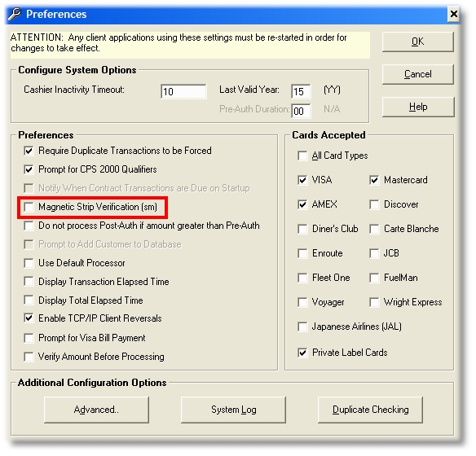
Task: Open Duplicate Checking settings
Action: click(x=370, y=410)
